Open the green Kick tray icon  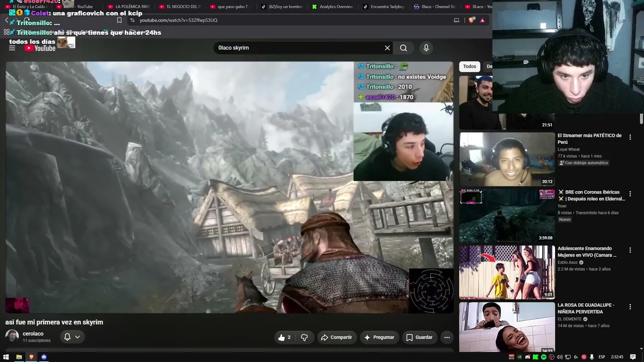point(536,357)
